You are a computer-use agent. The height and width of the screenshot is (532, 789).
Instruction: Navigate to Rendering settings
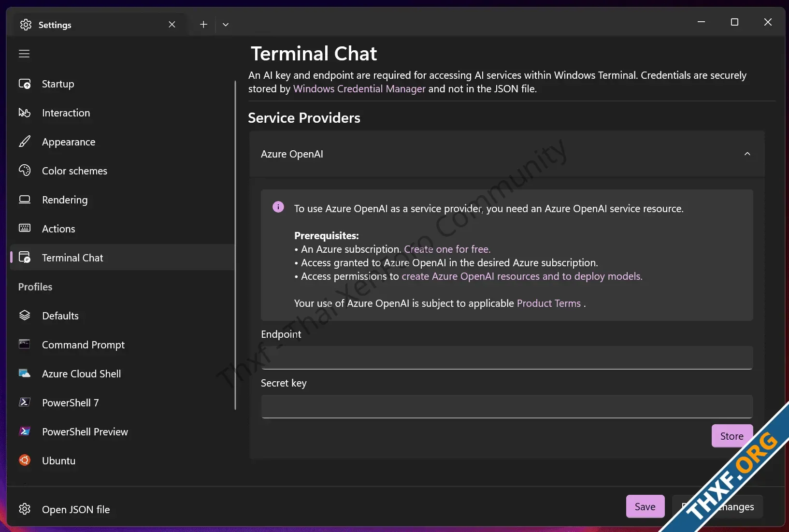122,200
